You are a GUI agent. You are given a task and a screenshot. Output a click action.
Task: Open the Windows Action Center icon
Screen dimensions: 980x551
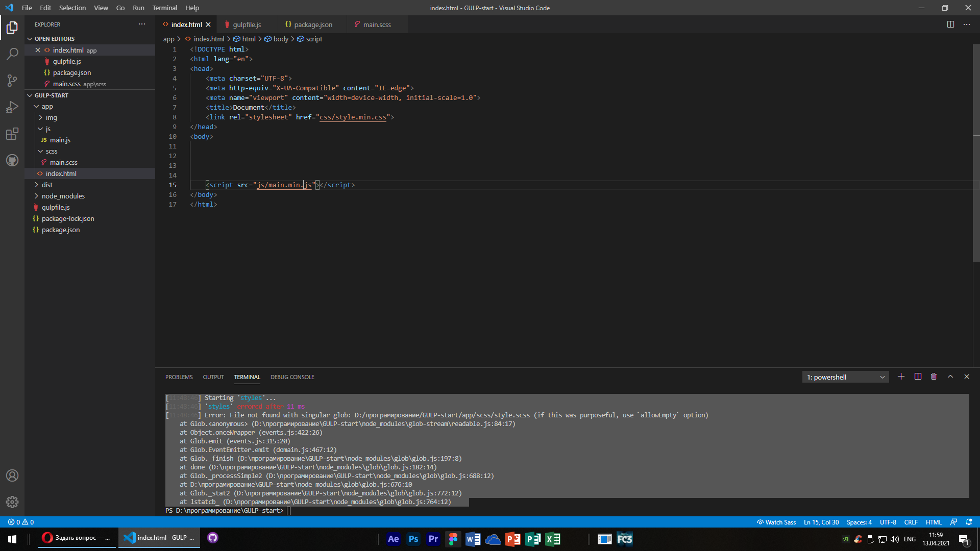[964, 539]
